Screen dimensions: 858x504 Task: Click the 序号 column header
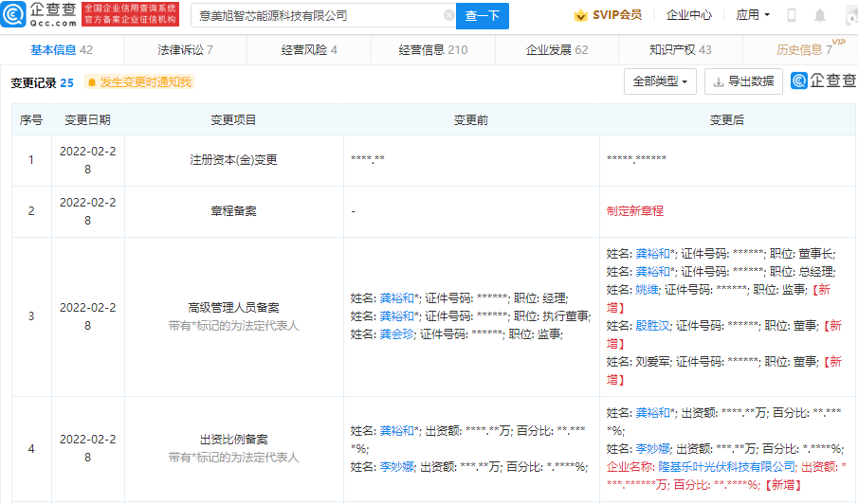click(31, 119)
